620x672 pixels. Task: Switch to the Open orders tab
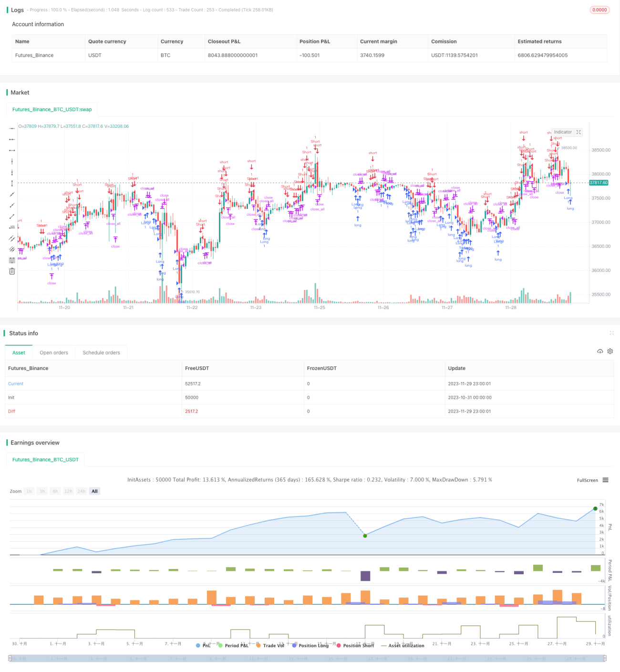tap(54, 352)
